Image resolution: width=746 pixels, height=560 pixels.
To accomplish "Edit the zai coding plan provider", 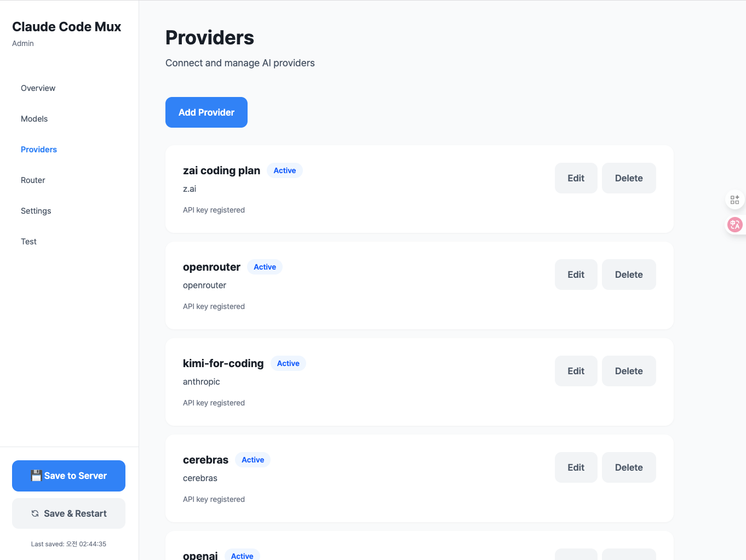I will (x=576, y=178).
